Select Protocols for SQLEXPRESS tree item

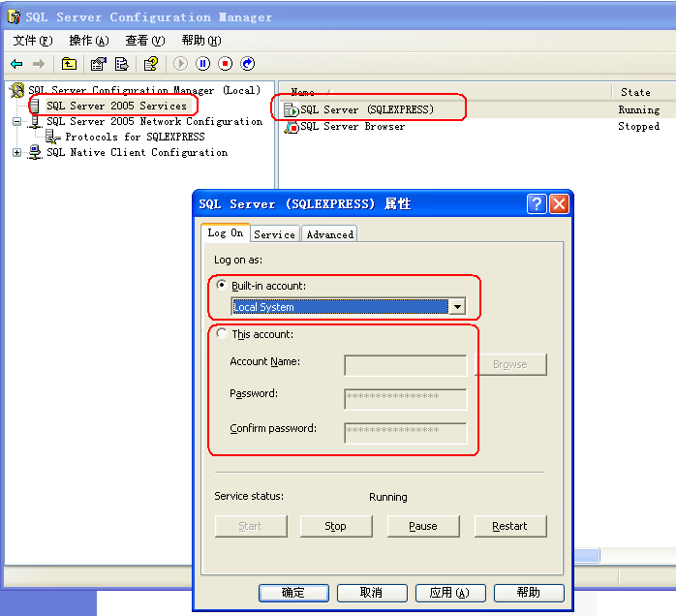click(x=135, y=138)
